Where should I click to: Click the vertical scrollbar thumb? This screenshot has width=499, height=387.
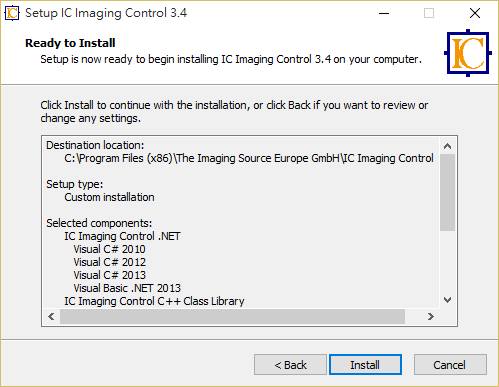tap(448, 192)
